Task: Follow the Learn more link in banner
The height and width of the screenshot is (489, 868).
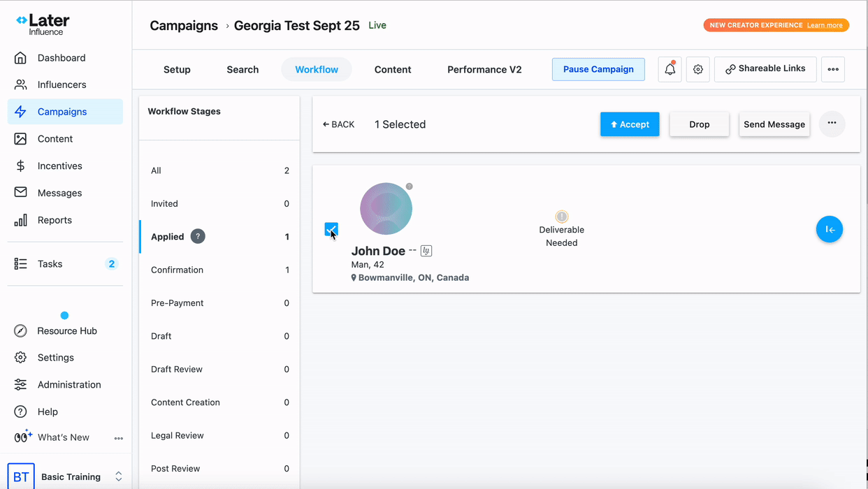Action: pos(825,25)
